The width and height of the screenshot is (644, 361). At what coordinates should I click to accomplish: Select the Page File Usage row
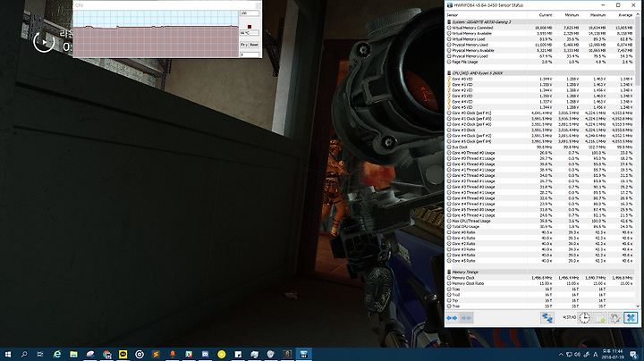[x=540, y=62]
